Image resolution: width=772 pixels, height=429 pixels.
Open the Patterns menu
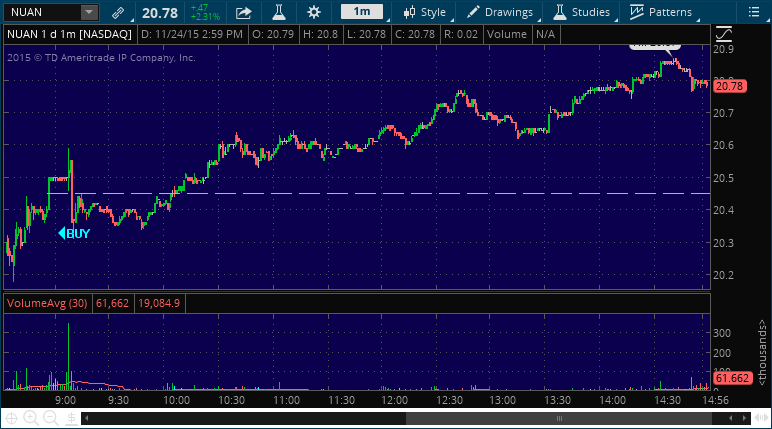[661, 12]
